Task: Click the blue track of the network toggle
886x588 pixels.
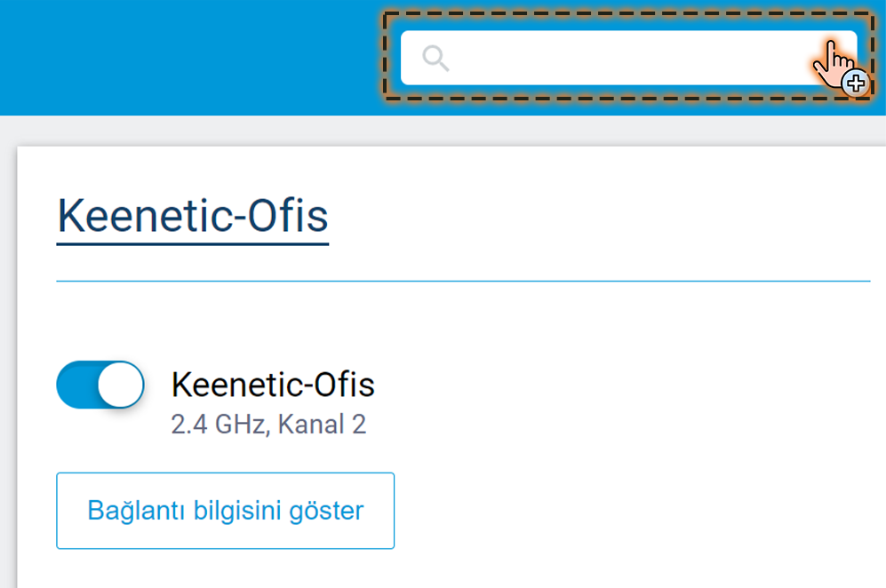Action: pos(75,385)
